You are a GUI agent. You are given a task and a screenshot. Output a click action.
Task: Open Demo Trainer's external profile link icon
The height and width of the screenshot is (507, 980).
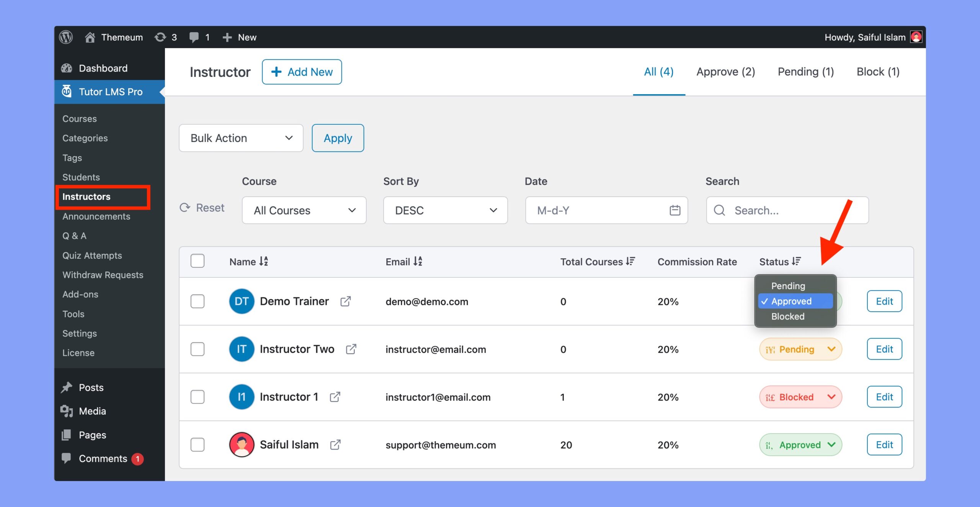click(345, 302)
